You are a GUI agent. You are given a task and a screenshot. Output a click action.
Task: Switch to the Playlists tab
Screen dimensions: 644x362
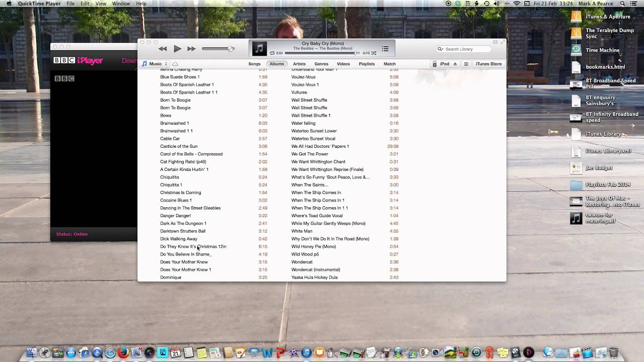point(367,64)
